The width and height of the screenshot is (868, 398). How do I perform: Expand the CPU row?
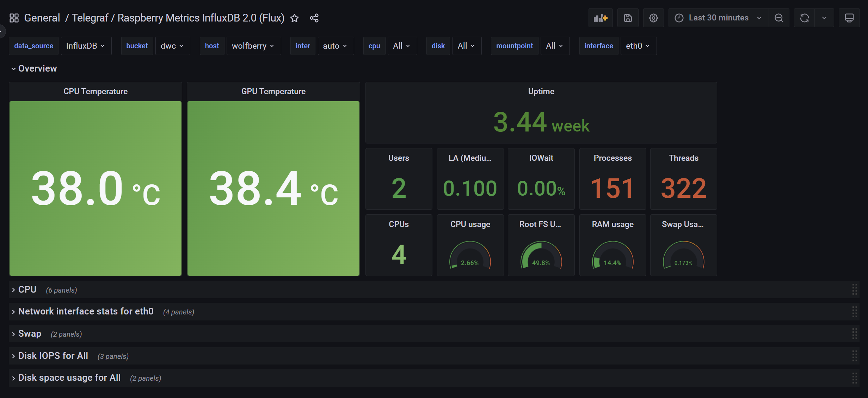pyautogui.click(x=27, y=289)
